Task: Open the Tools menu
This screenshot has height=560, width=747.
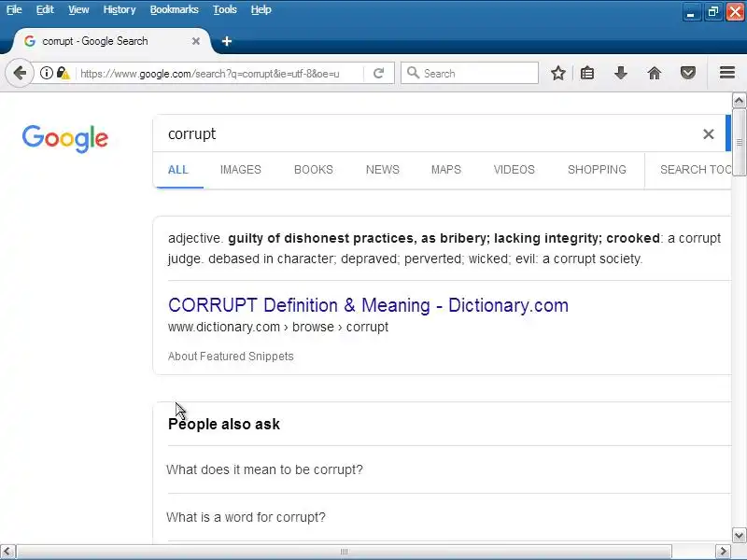Action: 224,9
